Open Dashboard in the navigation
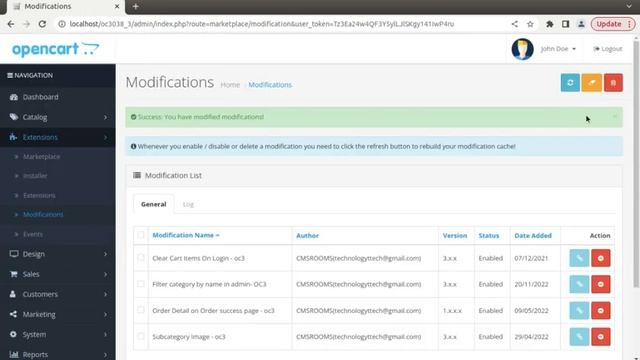This screenshot has height=360, width=640. (x=58, y=97)
